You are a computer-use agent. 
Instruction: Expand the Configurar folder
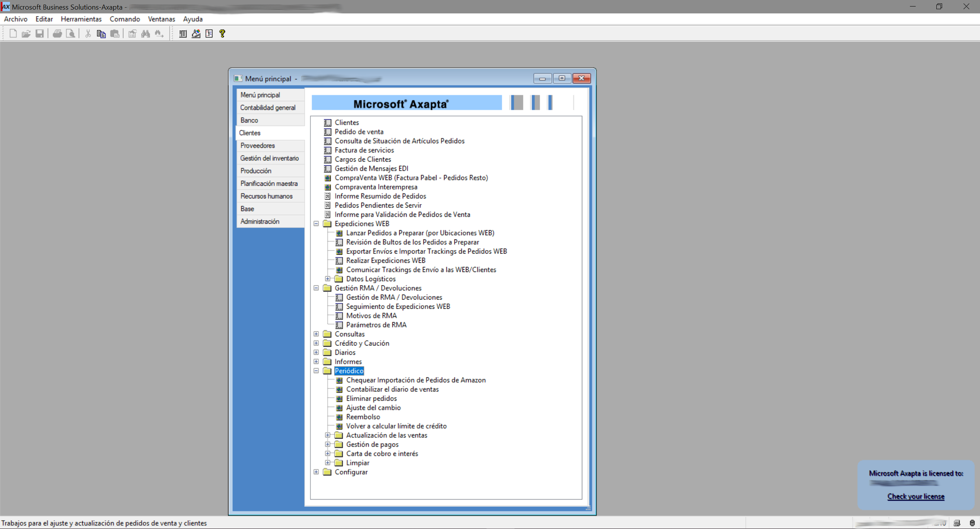tap(316, 472)
